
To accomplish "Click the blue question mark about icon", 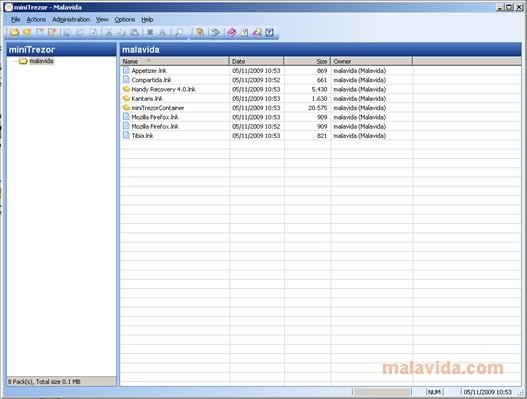I will tap(270, 32).
